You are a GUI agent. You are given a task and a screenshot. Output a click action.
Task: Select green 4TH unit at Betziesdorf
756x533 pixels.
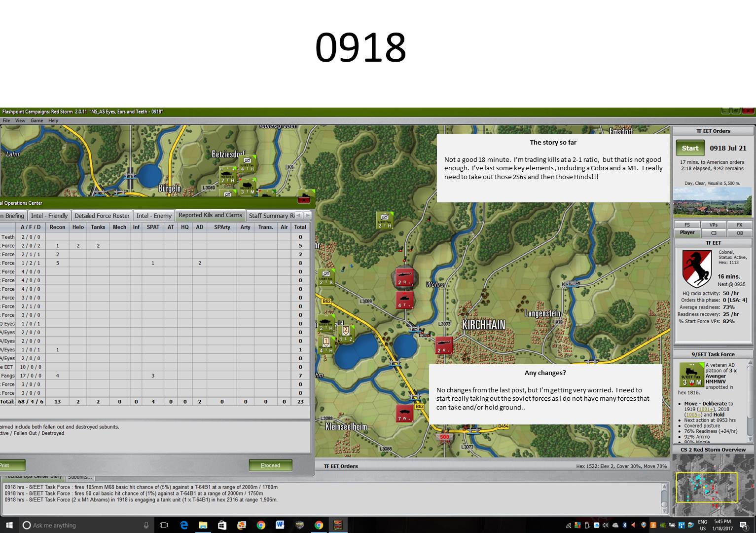(248, 164)
